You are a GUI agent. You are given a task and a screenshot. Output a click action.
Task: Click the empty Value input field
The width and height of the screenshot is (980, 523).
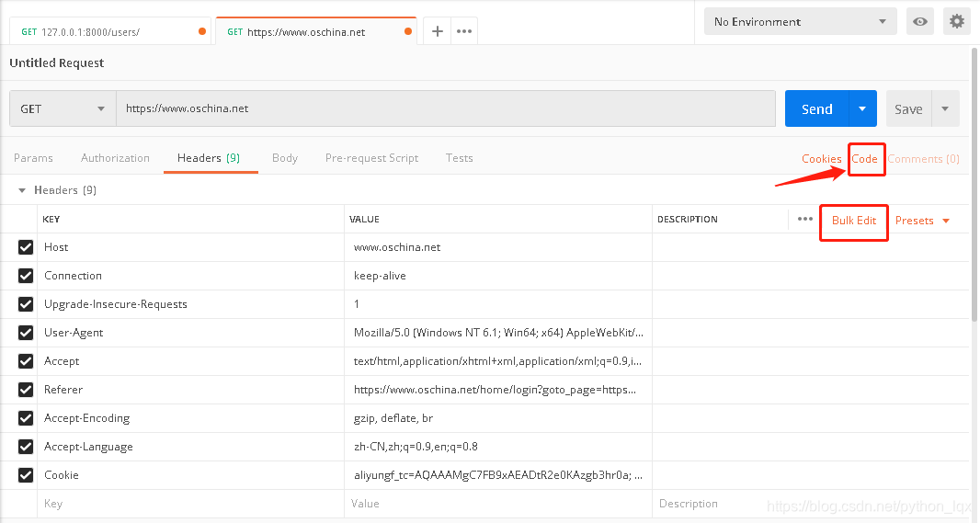click(x=498, y=504)
